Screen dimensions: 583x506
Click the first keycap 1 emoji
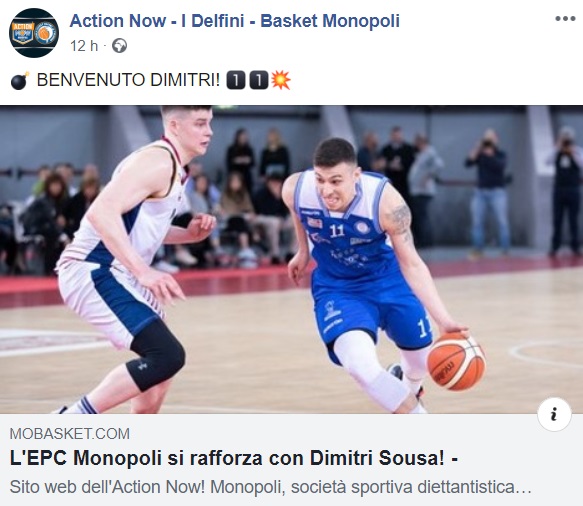click(236, 80)
